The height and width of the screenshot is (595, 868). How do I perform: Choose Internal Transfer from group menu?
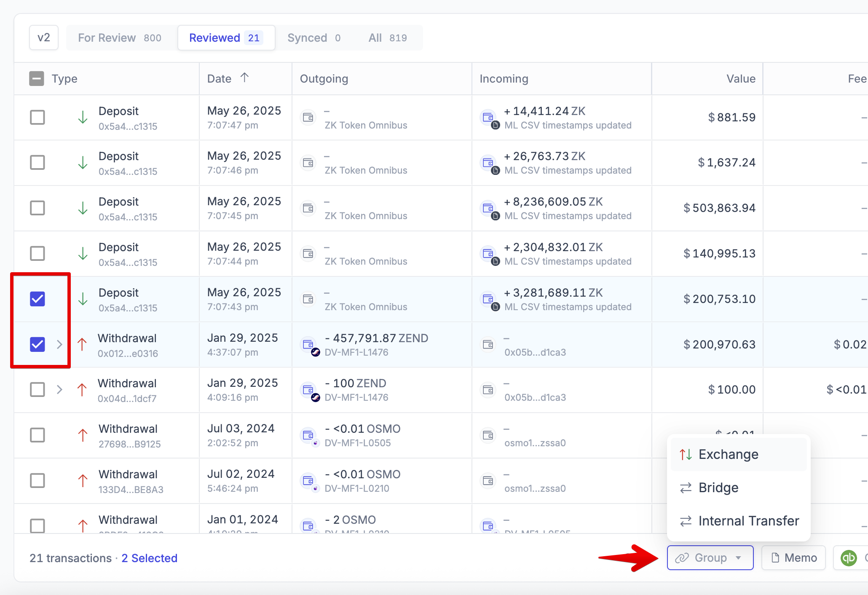pyautogui.click(x=739, y=521)
